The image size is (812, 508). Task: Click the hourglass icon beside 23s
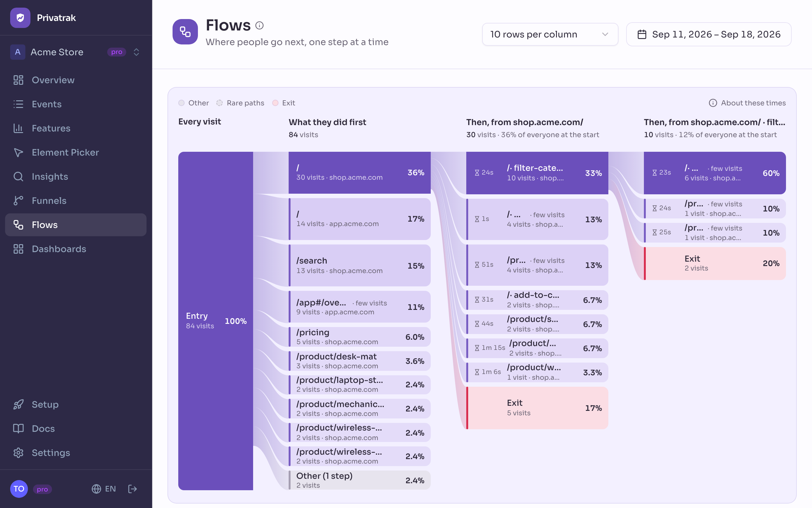(655, 173)
